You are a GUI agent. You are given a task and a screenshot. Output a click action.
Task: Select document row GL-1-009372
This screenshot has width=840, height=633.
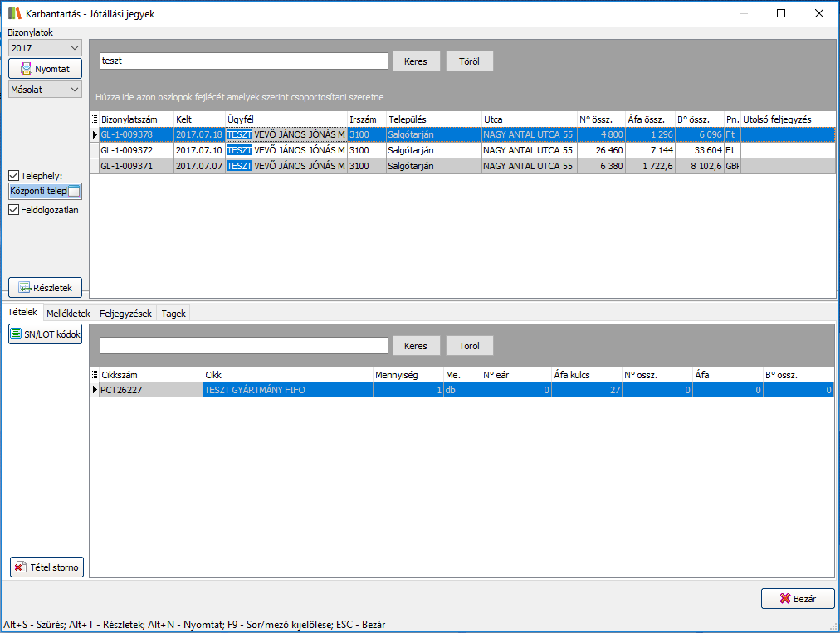pyautogui.click(x=136, y=150)
